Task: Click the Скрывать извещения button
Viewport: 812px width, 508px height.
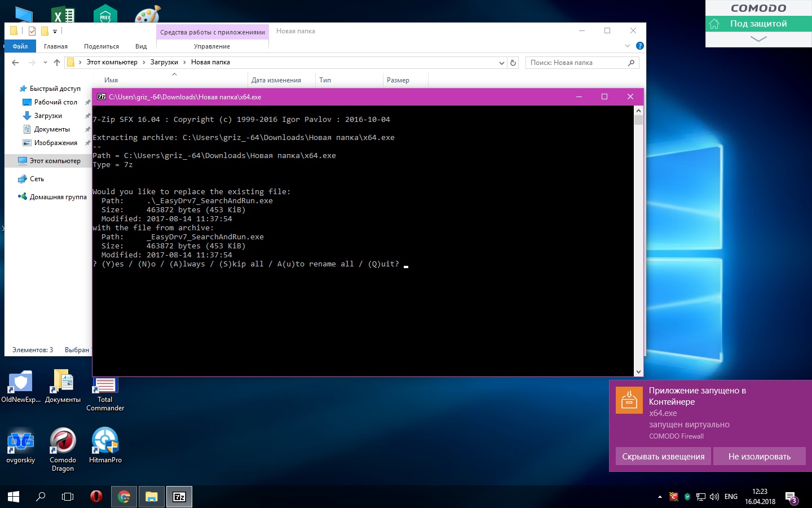Action: pyautogui.click(x=663, y=456)
